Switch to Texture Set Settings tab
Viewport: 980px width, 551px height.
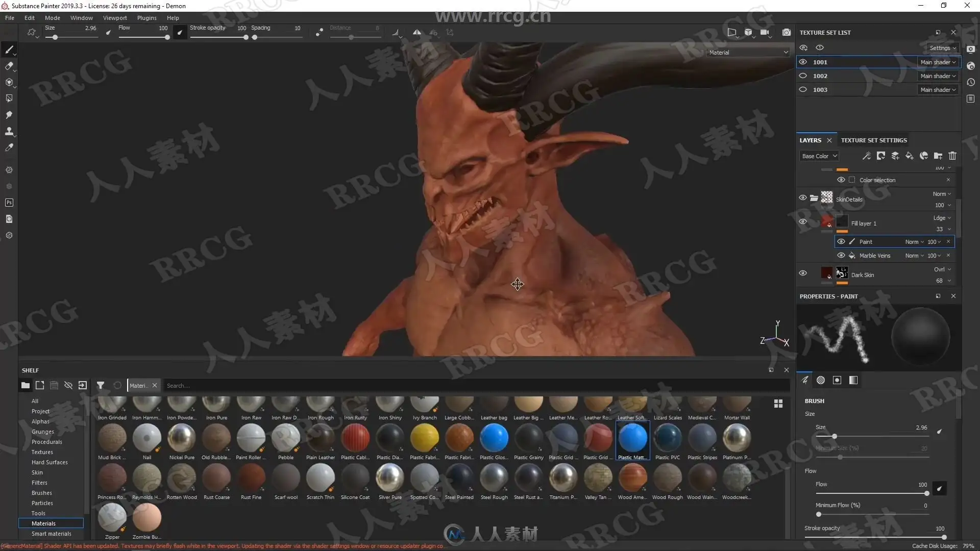(874, 140)
